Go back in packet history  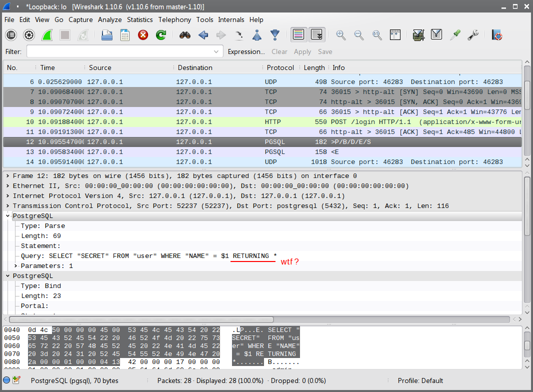203,34
